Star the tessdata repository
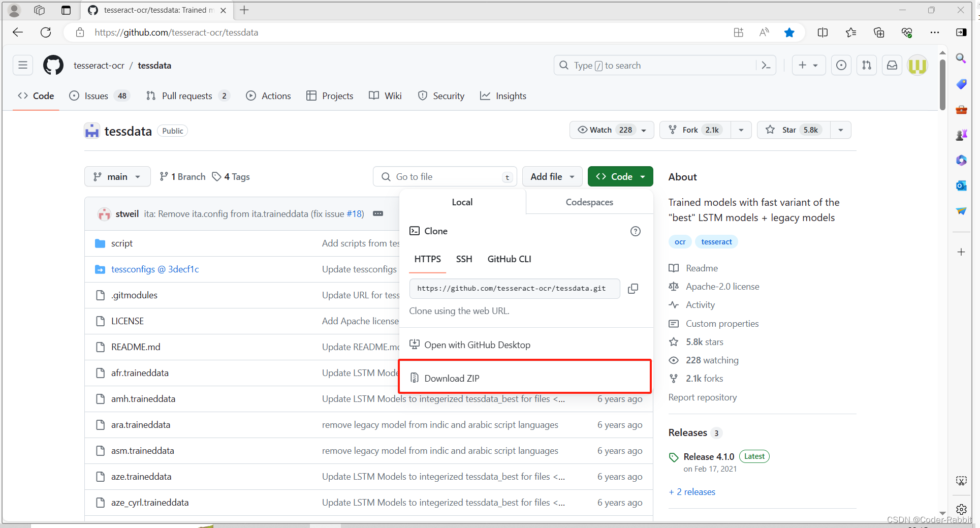The height and width of the screenshot is (528, 980). [x=794, y=130]
